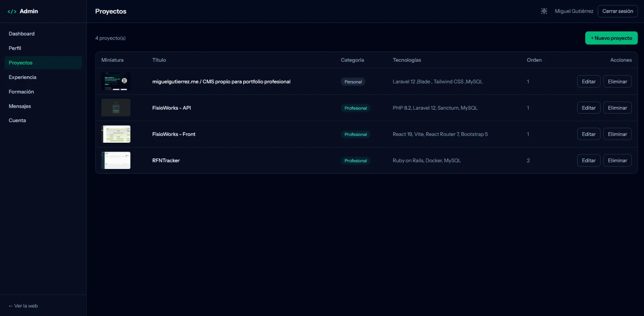This screenshot has height=316, width=644.
Task: Click the 'Orden' column header
Action: (534, 60)
